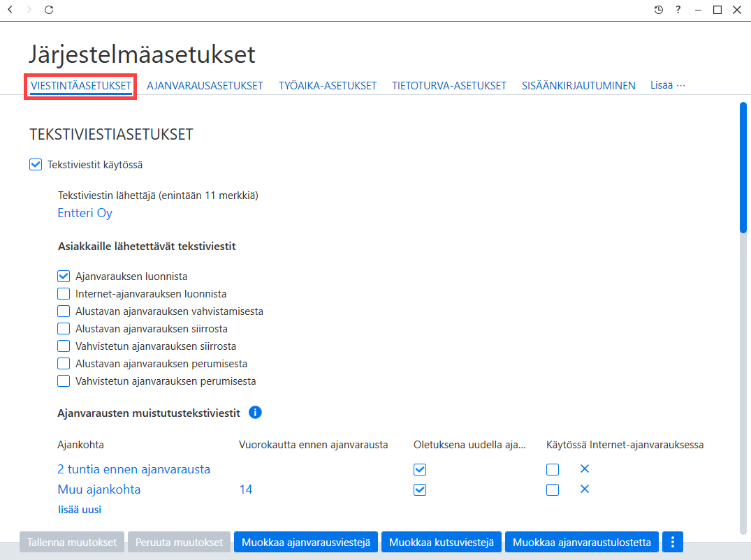Click the 'Ajankohta' column header

[80, 445]
